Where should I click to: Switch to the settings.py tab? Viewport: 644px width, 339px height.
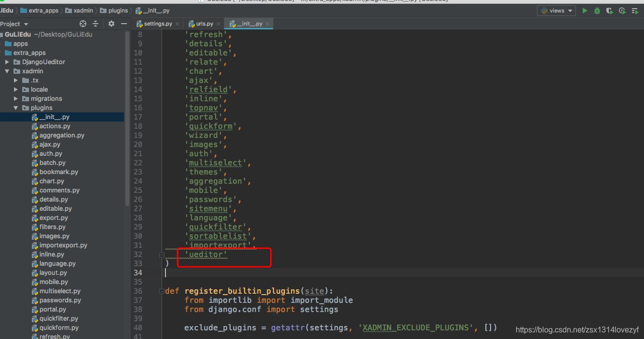(158, 24)
